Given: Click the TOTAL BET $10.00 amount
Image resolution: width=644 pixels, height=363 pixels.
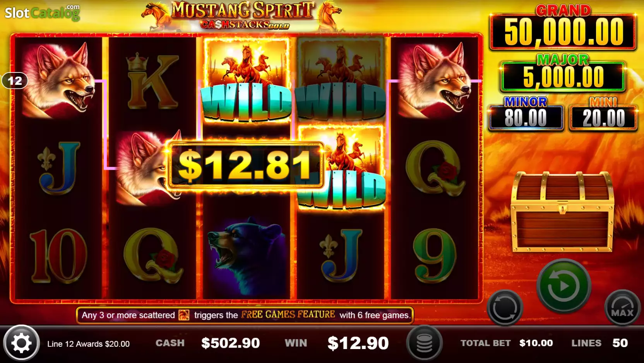Looking at the screenshot, I should (536, 343).
